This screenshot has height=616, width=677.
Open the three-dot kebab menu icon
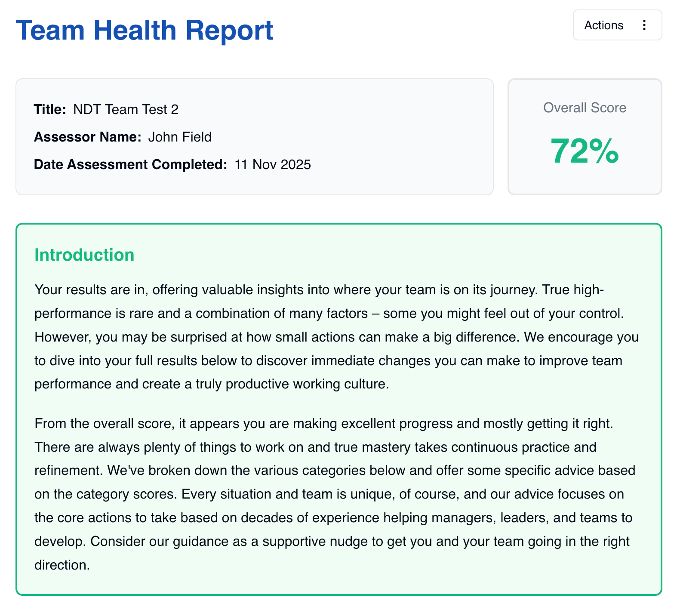coord(644,25)
